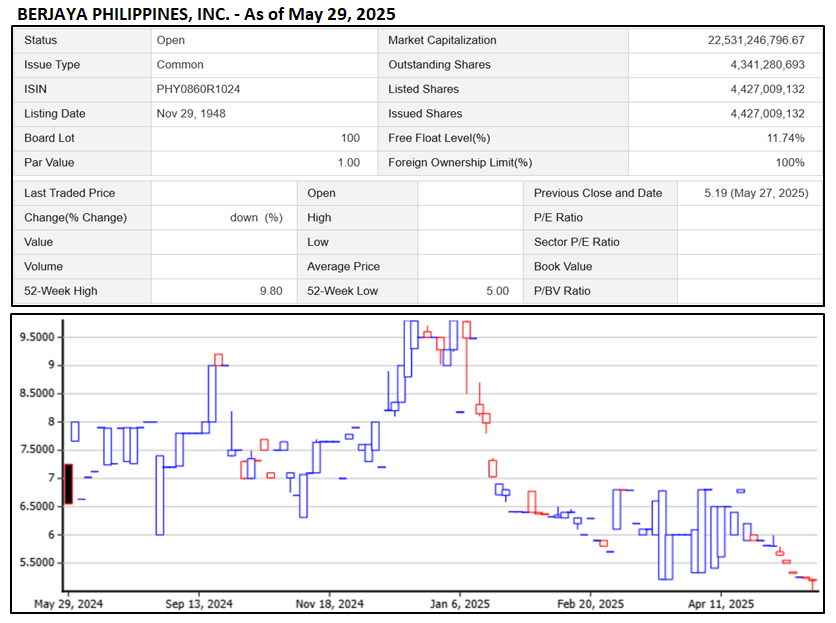Click the black-filled first candlestick on the chart
836x623 pixels.
[x=68, y=484]
